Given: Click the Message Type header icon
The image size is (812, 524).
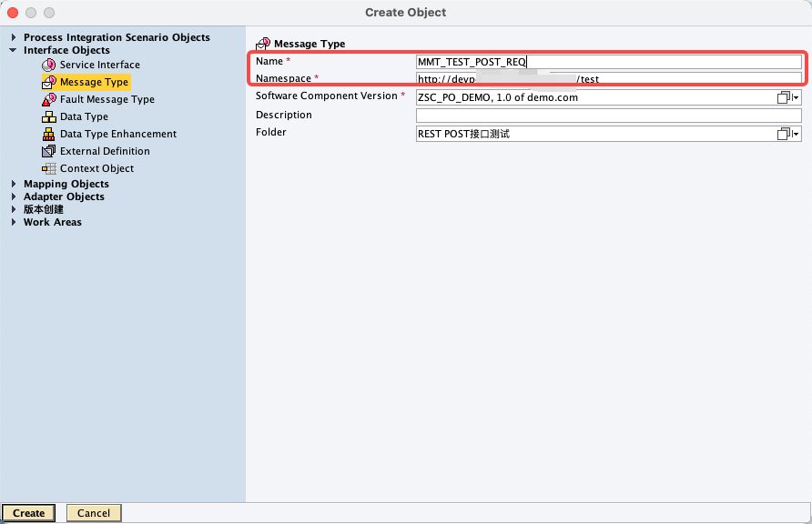Looking at the screenshot, I should click(x=263, y=44).
